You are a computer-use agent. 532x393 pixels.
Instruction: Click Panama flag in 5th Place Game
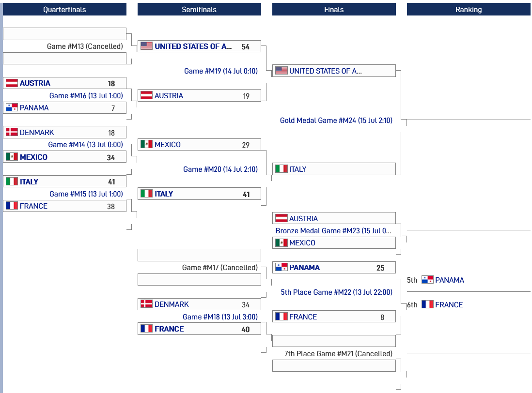click(282, 267)
